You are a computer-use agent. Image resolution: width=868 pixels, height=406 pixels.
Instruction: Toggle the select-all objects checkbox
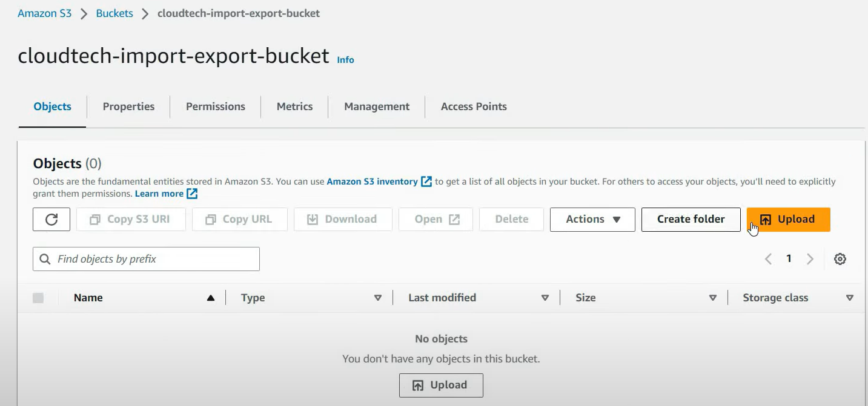pos(38,298)
